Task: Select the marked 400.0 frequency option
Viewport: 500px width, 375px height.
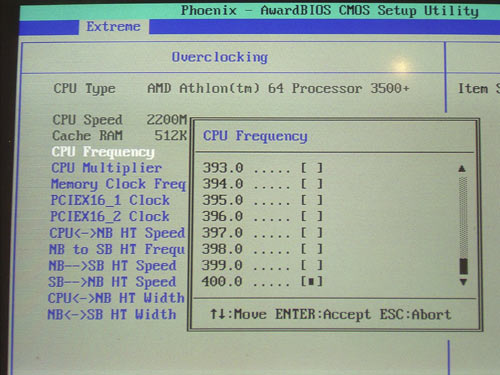Action: 262,282
